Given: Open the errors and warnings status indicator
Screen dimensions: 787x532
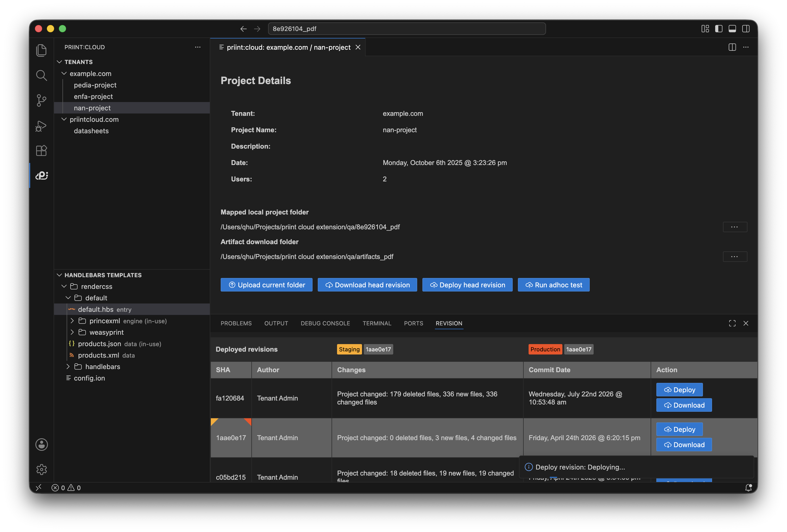Looking at the screenshot, I should [x=66, y=488].
